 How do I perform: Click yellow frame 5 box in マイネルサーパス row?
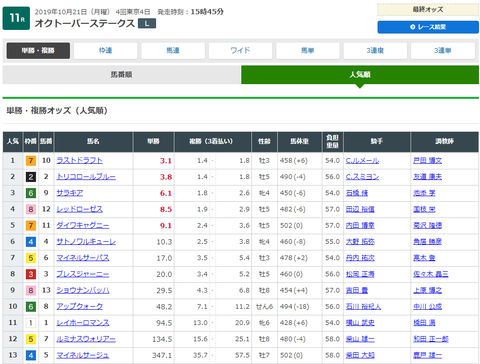pos(31,258)
